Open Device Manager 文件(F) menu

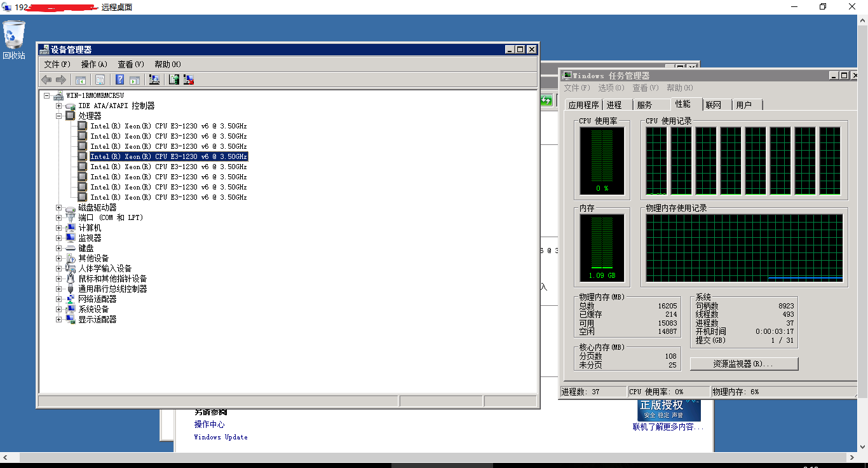tap(57, 64)
